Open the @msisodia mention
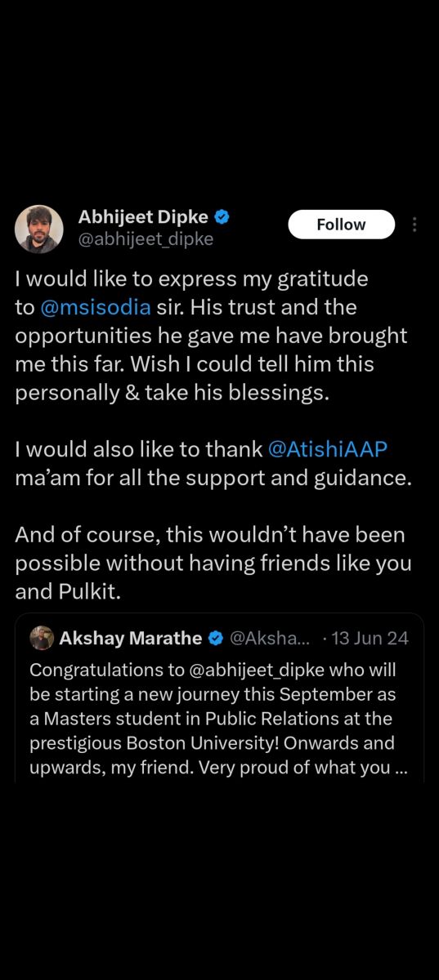Viewport: 439px width, 980px height. 95,308
